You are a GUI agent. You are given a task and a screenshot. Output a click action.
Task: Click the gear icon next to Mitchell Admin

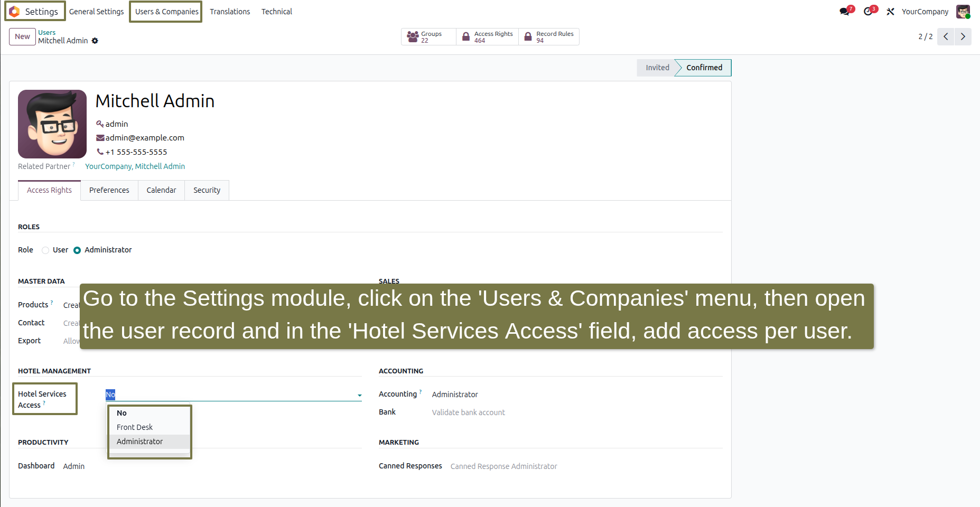tap(95, 41)
